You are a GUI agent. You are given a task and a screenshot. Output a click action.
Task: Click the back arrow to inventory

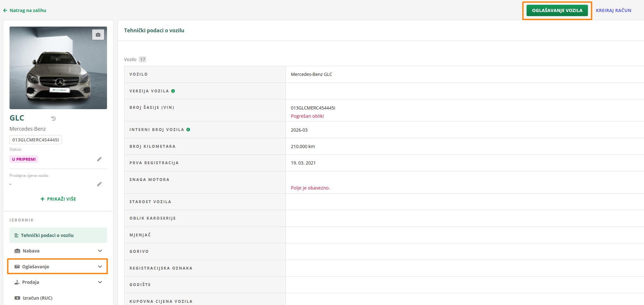point(5,10)
